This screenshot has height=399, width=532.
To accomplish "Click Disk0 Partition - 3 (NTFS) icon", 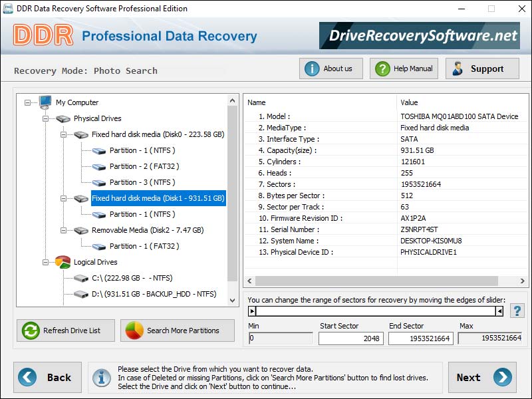I will [x=99, y=182].
